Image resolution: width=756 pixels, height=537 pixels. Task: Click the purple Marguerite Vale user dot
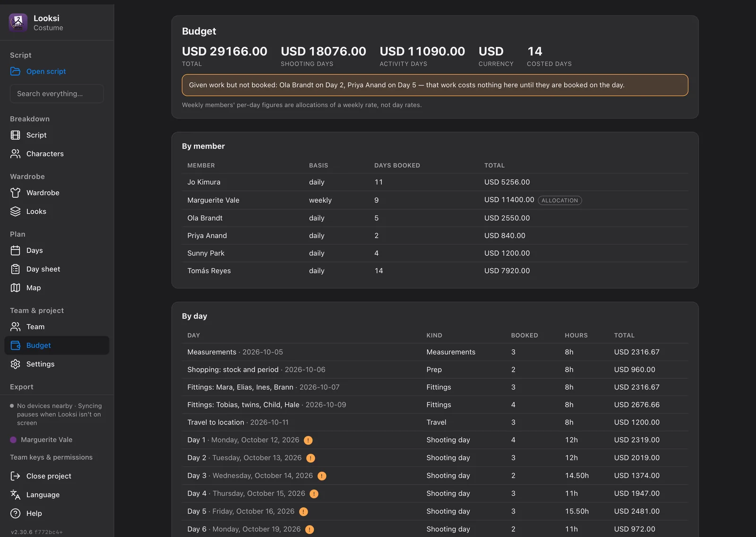(x=13, y=440)
